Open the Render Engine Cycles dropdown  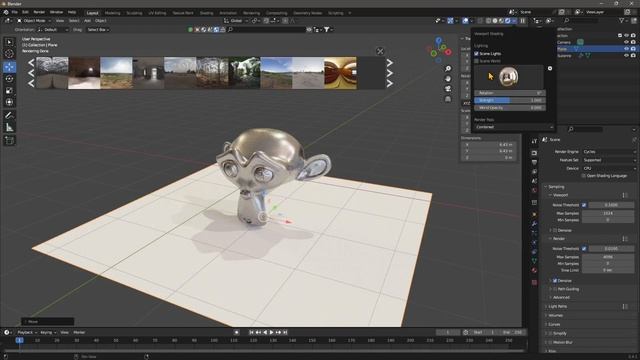click(609, 152)
